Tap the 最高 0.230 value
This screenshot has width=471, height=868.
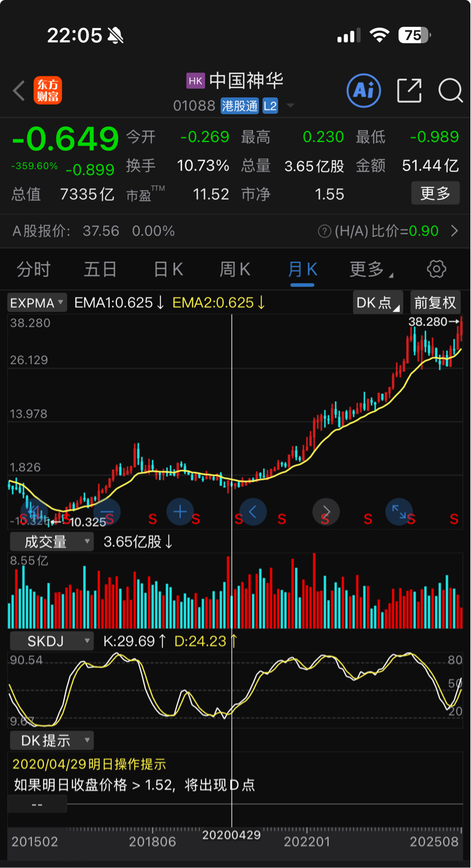click(323, 137)
